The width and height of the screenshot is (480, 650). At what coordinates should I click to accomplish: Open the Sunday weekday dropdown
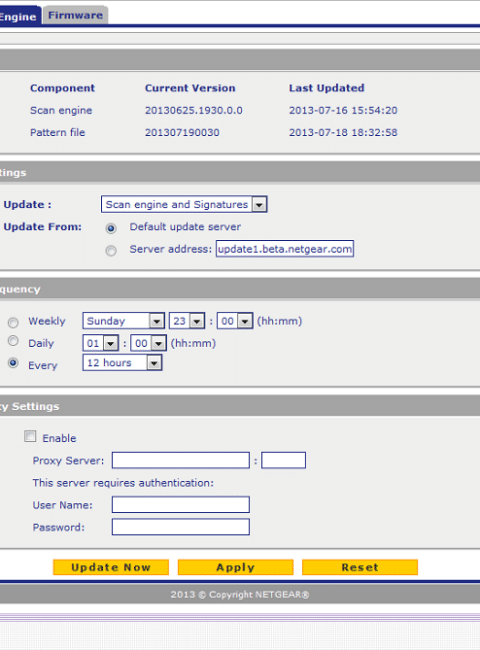pyautogui.click(x=124, y=321)
